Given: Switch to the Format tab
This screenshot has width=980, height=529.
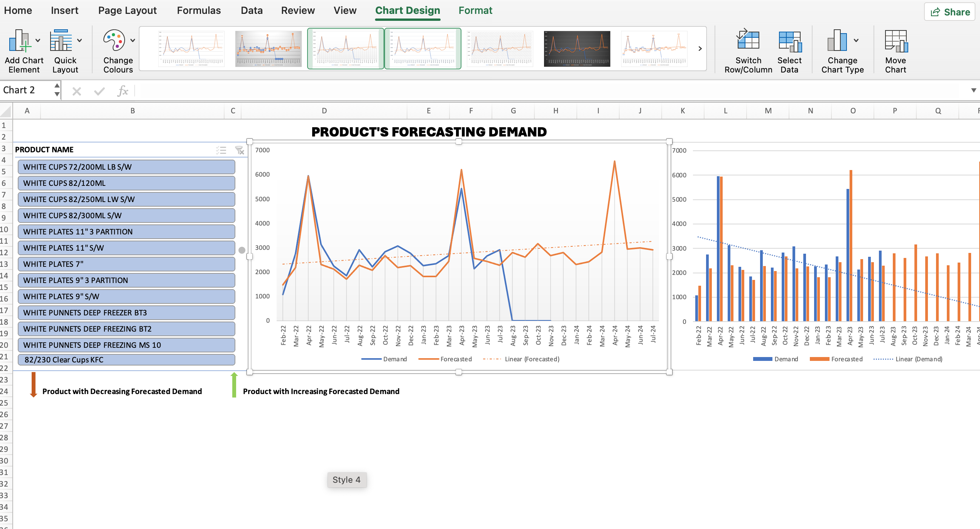Looking at the screenshot, I should coord(475,10).
